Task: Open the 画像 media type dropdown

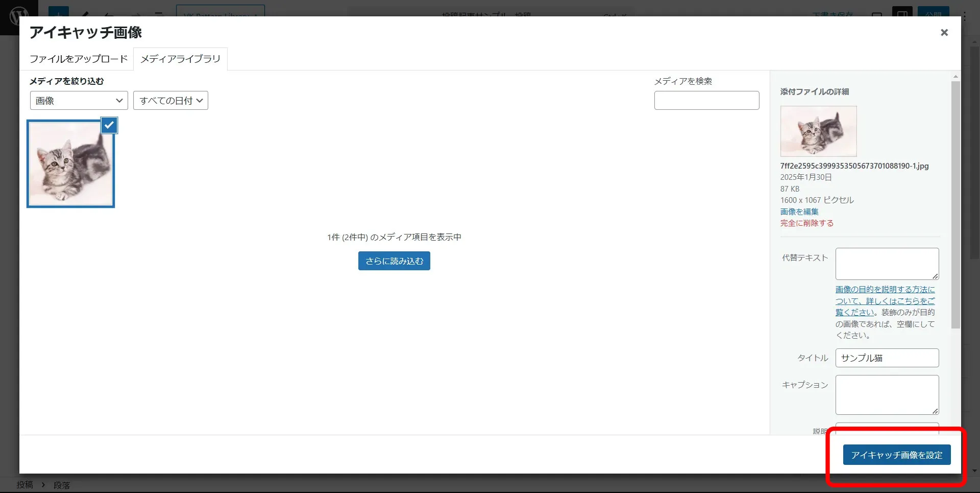Action: 79,101
